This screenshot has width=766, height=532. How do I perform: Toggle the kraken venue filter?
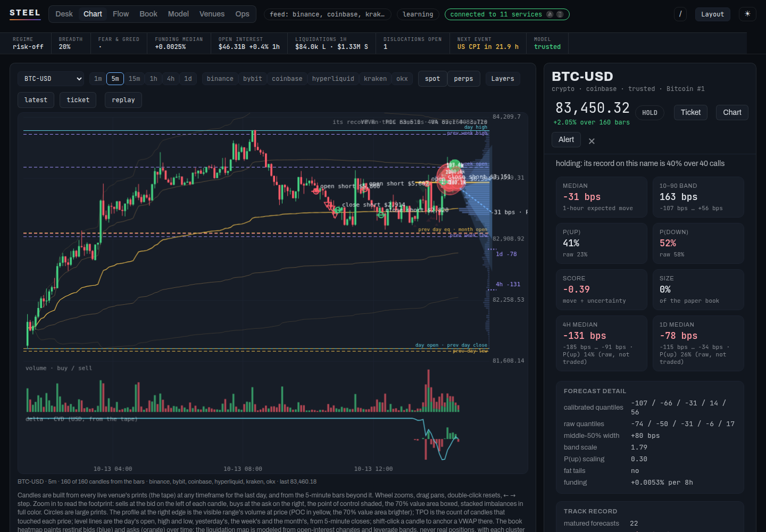pyautogui.click(x=376, y=79)
